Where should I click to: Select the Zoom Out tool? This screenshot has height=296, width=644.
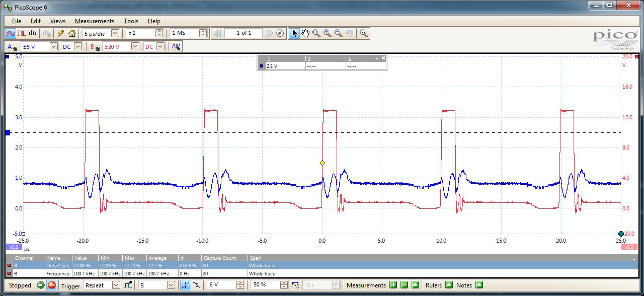click(x=339, y=33)
